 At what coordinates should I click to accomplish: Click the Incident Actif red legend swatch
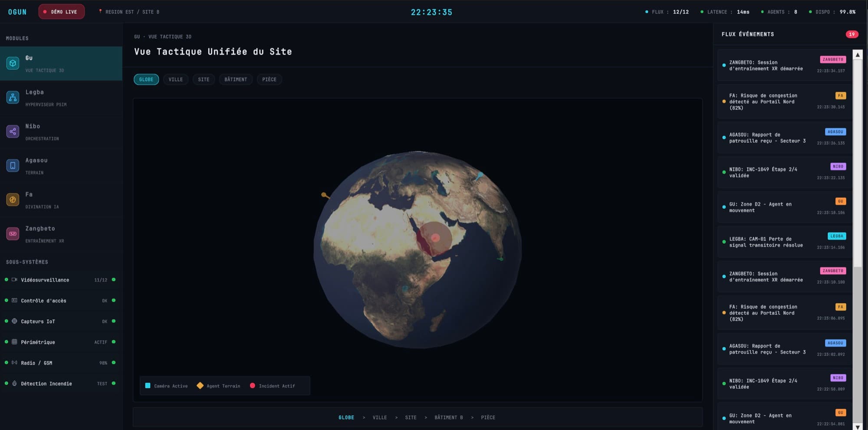pyautogui.click(x=253, y=386)
